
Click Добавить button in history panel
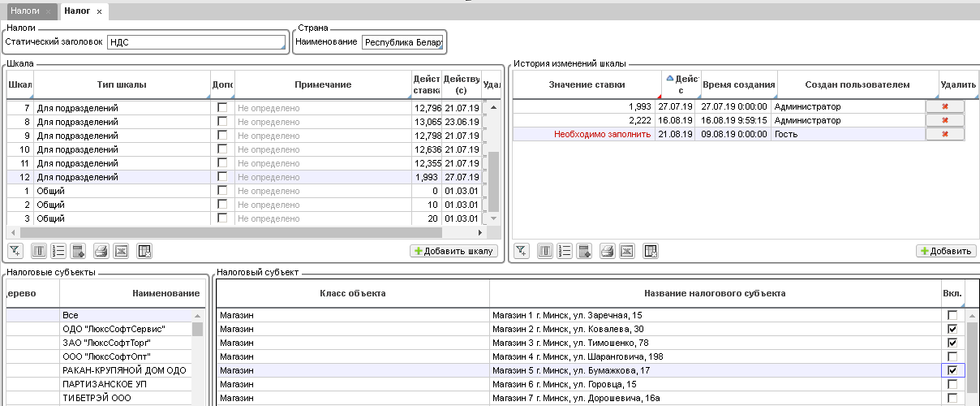945,251
